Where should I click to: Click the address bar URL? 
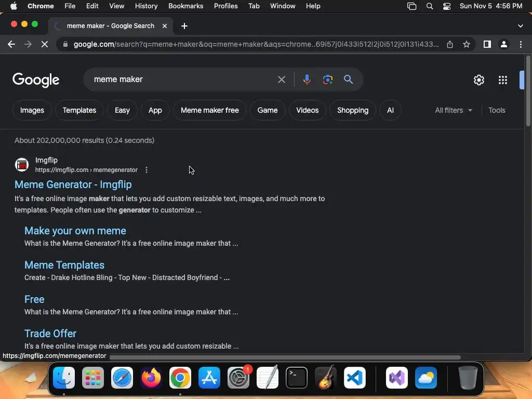[256, 44]
